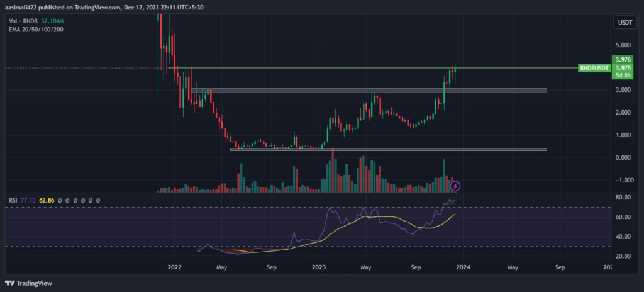644x292 pixels.
Task: Click the 0.000 price axis label
Action: point(623,158)
